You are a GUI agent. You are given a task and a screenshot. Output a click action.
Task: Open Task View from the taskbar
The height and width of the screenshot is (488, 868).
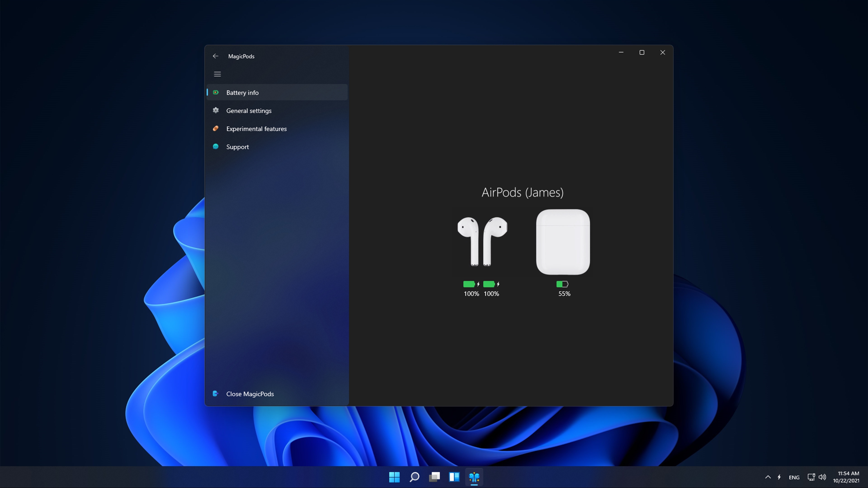(x=434, y=477)
